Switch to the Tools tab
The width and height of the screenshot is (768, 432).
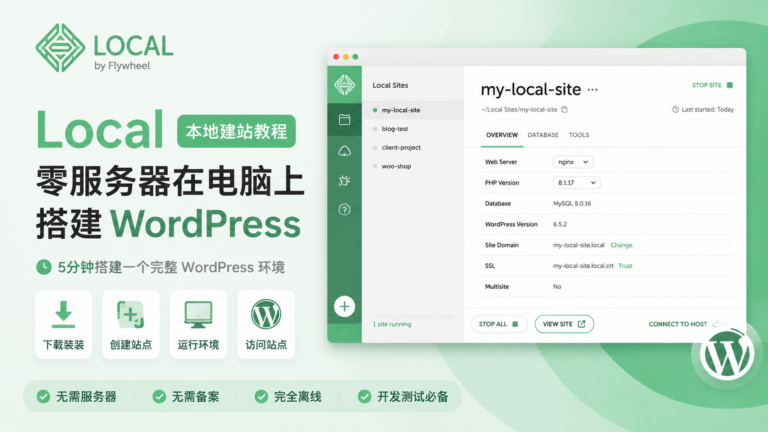[x=579, y=135]
